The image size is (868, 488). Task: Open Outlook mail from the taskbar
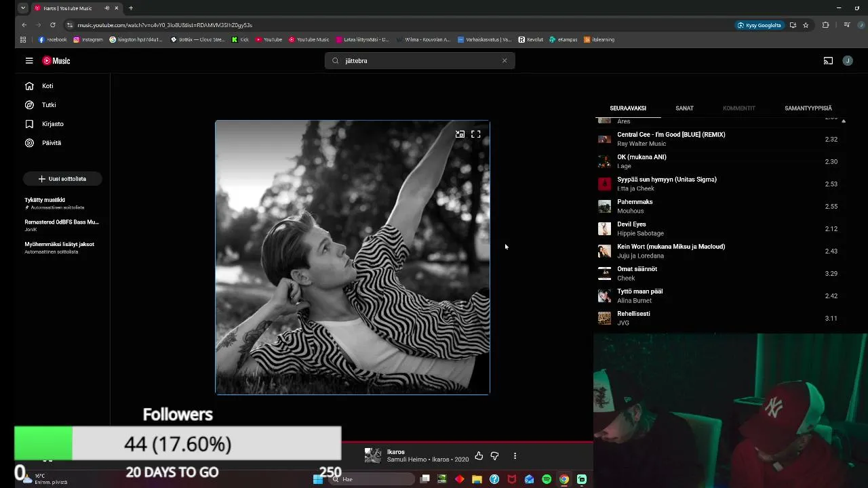coord(529,479)
